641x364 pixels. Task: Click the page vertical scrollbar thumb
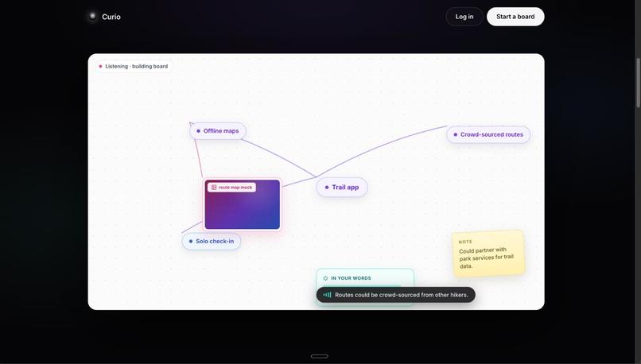[638, 83]
